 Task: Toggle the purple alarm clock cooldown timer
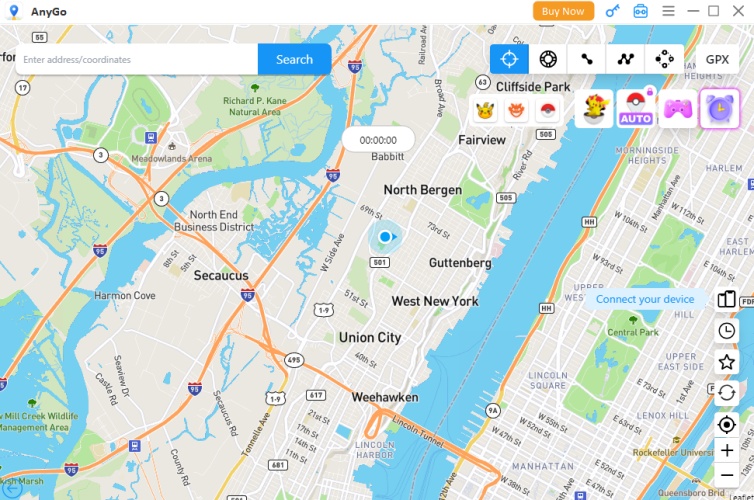click(x=720, y=109)
